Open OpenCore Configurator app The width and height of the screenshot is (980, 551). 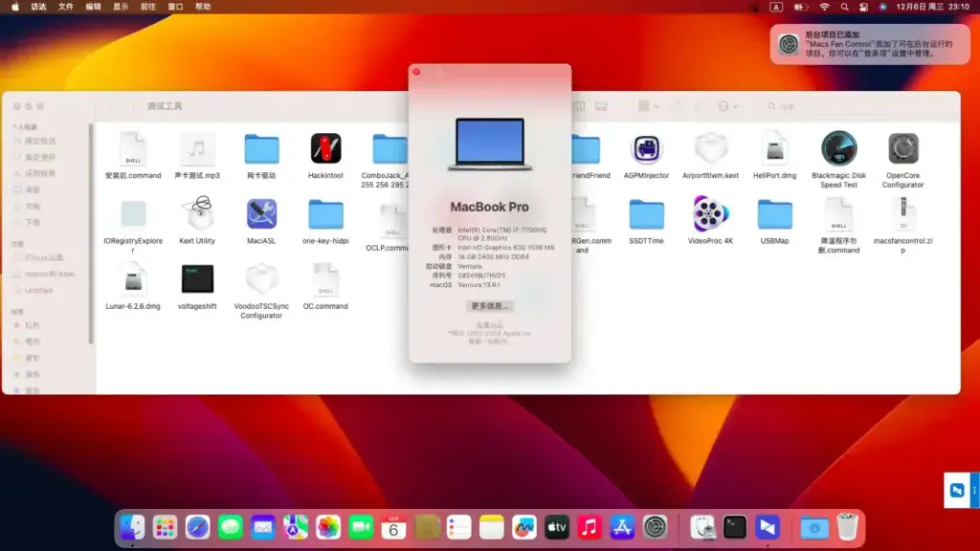pyautogui.click(x=903, y=148)
